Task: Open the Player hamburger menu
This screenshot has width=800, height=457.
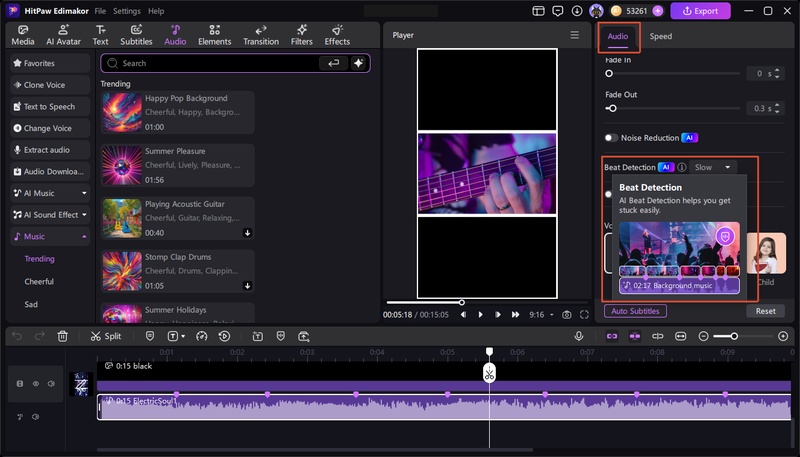Action: tap(574, 35)
